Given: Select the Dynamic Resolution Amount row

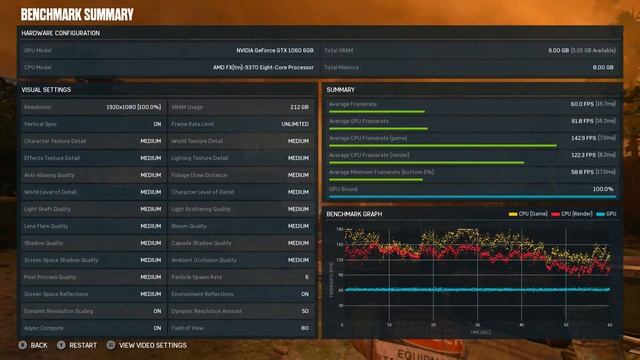Looking at the screenshot, I should point(241,311).
